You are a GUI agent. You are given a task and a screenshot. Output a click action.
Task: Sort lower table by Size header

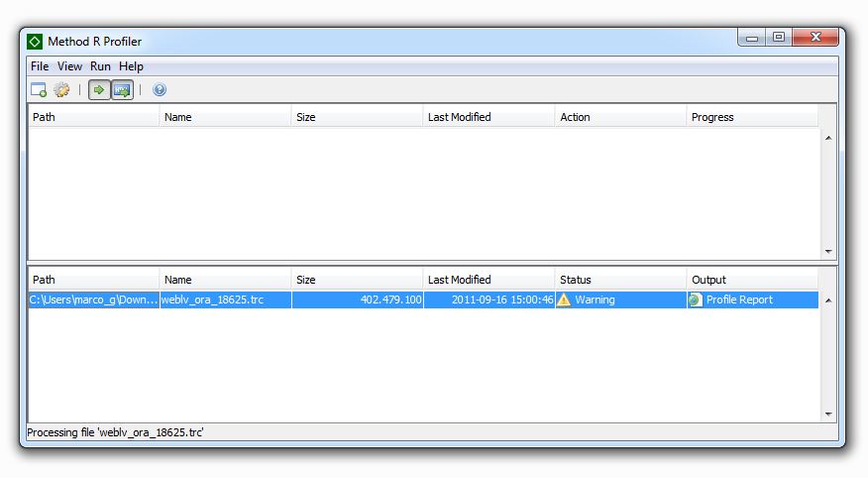point(357,280)
